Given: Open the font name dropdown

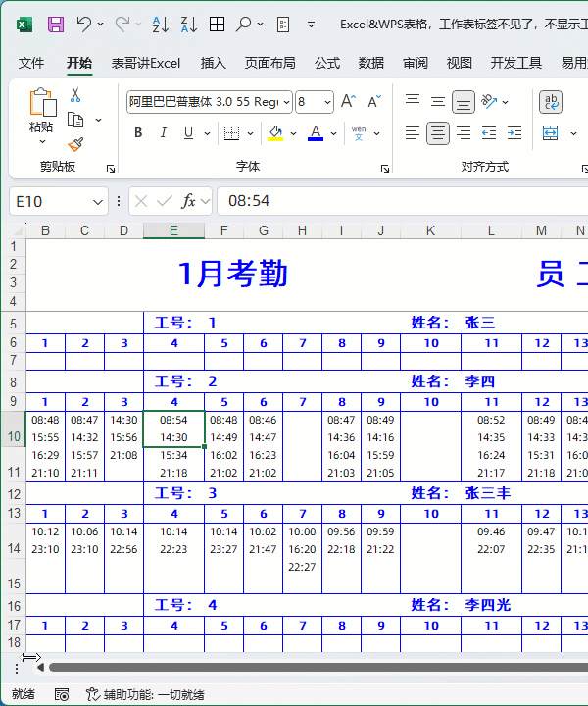Looking at the screenshot, I should point(285,102).
